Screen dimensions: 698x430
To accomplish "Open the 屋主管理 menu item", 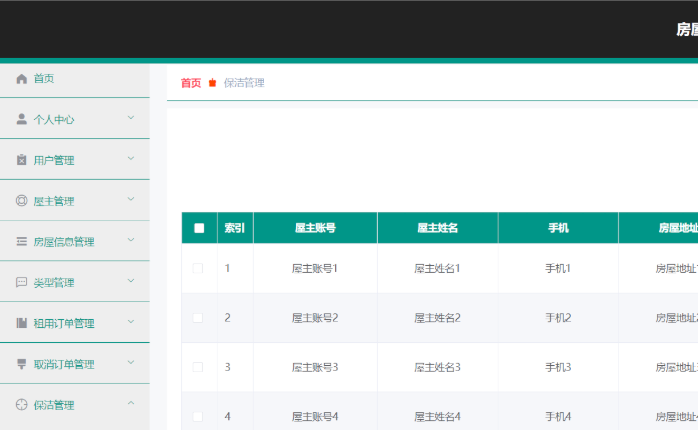I will point(54,201).
